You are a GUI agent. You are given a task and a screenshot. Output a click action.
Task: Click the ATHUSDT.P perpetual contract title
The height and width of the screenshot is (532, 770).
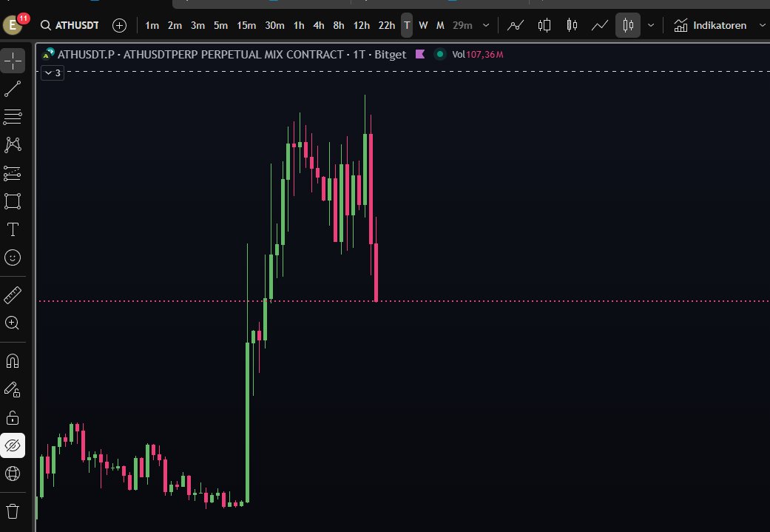232,55
